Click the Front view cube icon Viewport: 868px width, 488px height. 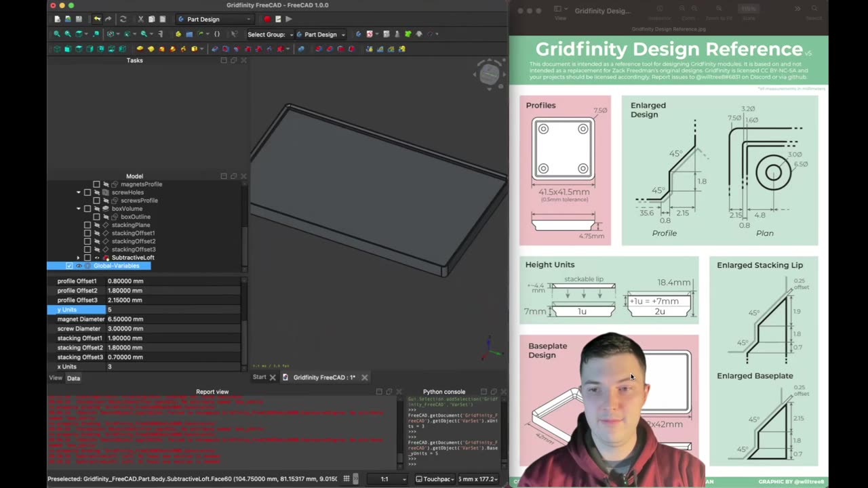tap(68, 49)
